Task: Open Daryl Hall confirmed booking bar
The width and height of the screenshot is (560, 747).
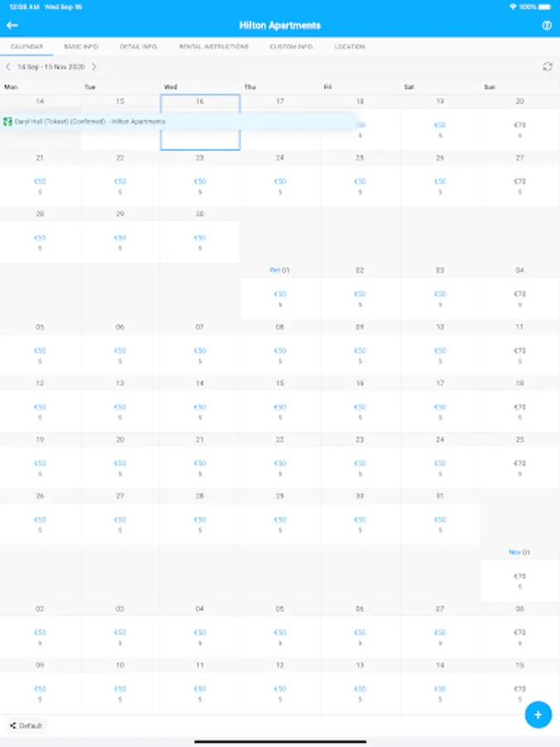Action: (179, 121)
